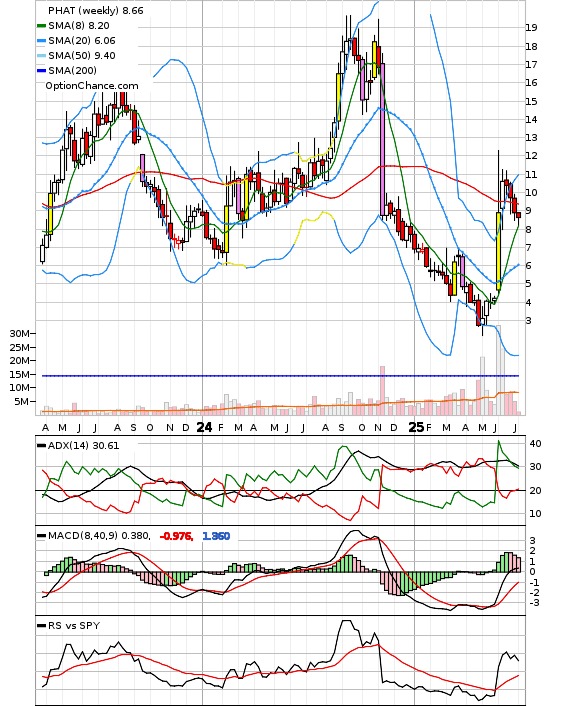
Task: Click the 18 price axis label
Action: click(531, 46)
